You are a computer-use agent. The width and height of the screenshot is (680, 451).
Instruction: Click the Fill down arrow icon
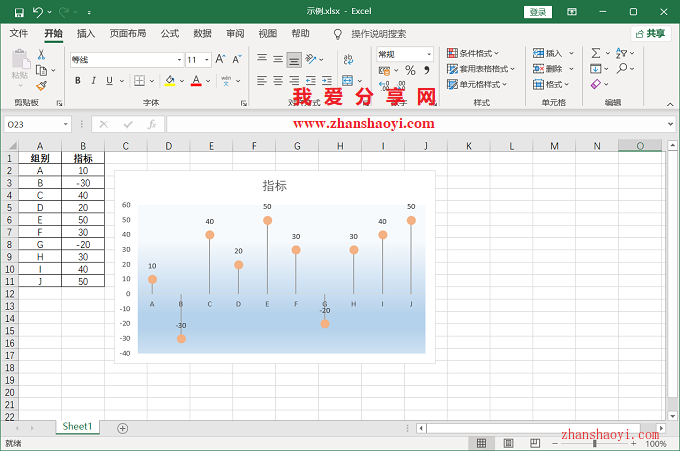595,69
